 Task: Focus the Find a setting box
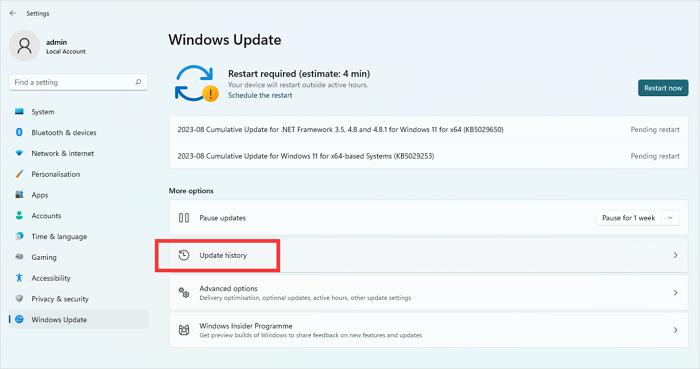click(78, 82)
